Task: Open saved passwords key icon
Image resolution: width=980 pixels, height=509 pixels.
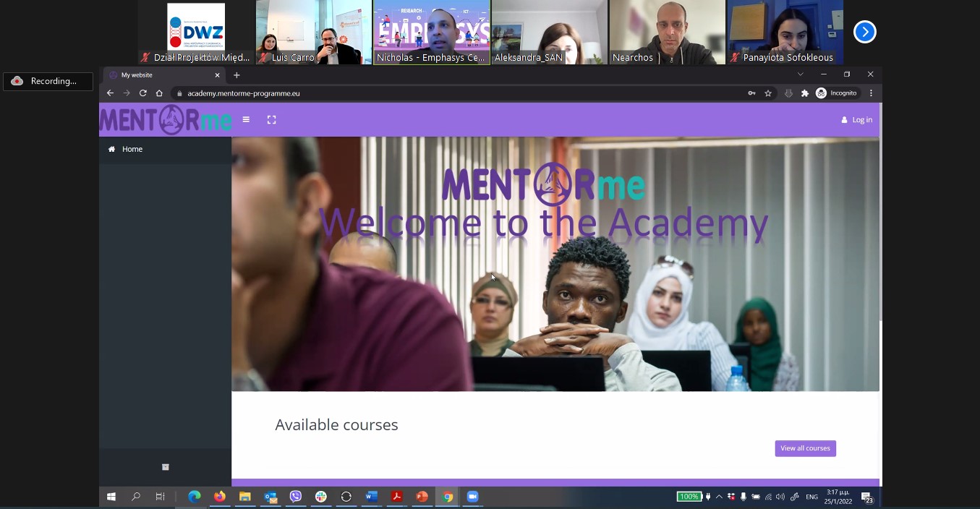Action: (x=751, y=93)
